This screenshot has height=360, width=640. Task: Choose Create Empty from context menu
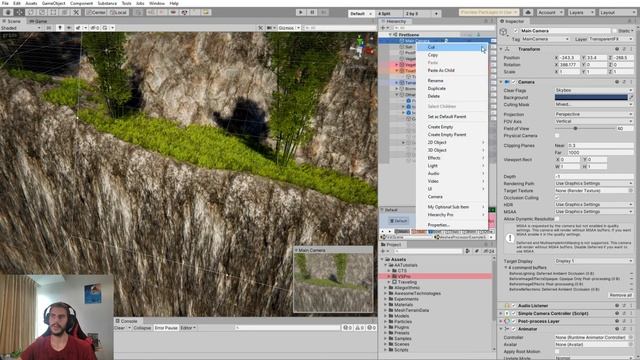[452, 127]
